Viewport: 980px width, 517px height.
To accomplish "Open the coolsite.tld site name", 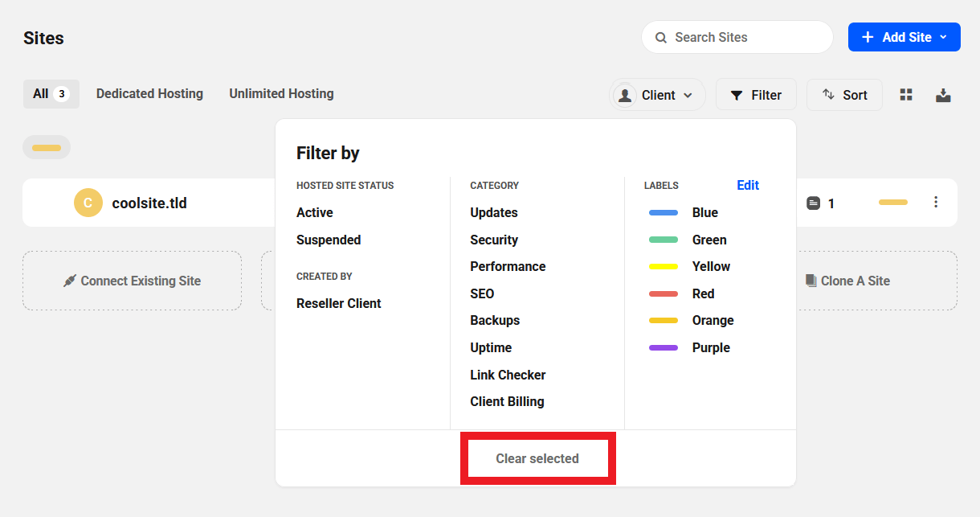I will click(x=149, y=203).
